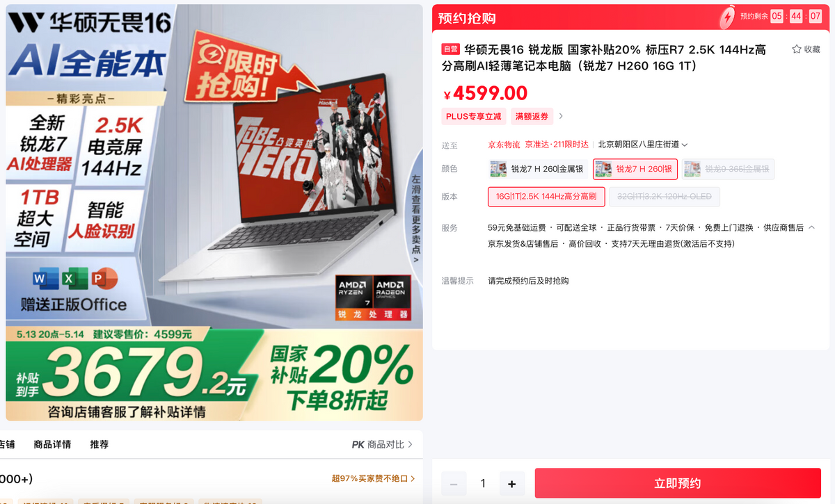Click the 自营 badge beside product title
This screenshot has width=835, height=504.
[x=451, y=49]
